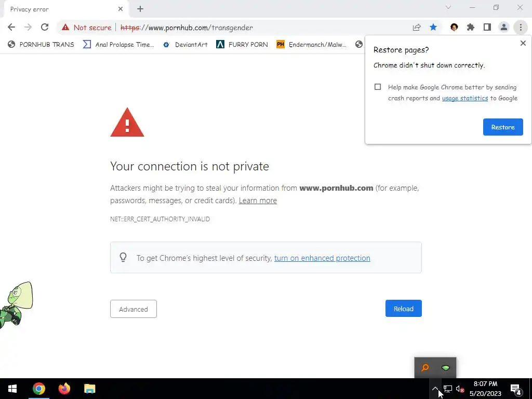Open File Explorer from the taskbar

coord(89,389)
